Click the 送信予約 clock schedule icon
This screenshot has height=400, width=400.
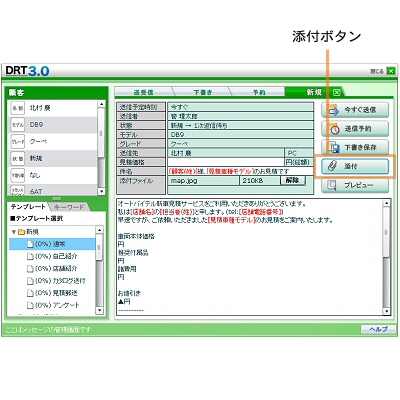click(x=333, y=129)
